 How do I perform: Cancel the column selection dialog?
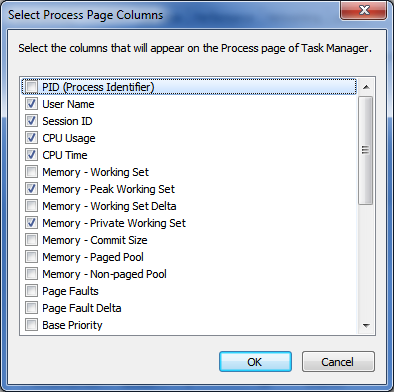[x=338, y=362]
